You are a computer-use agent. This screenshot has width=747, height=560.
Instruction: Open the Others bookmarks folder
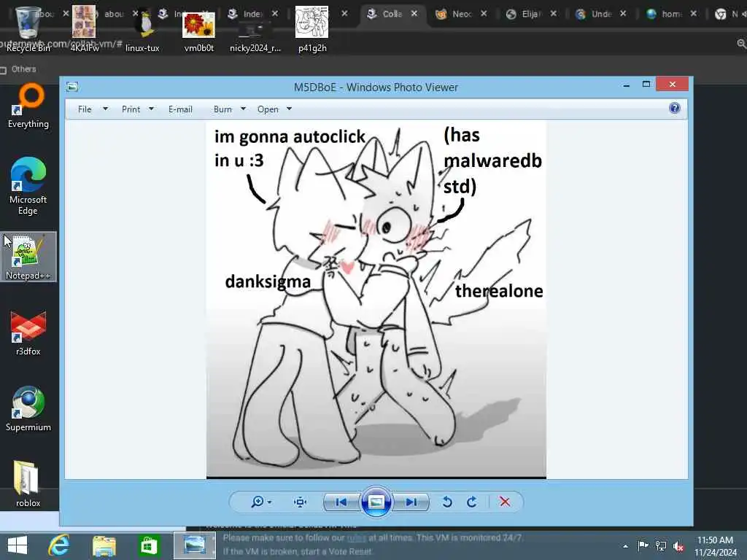[x=18, y=69]
